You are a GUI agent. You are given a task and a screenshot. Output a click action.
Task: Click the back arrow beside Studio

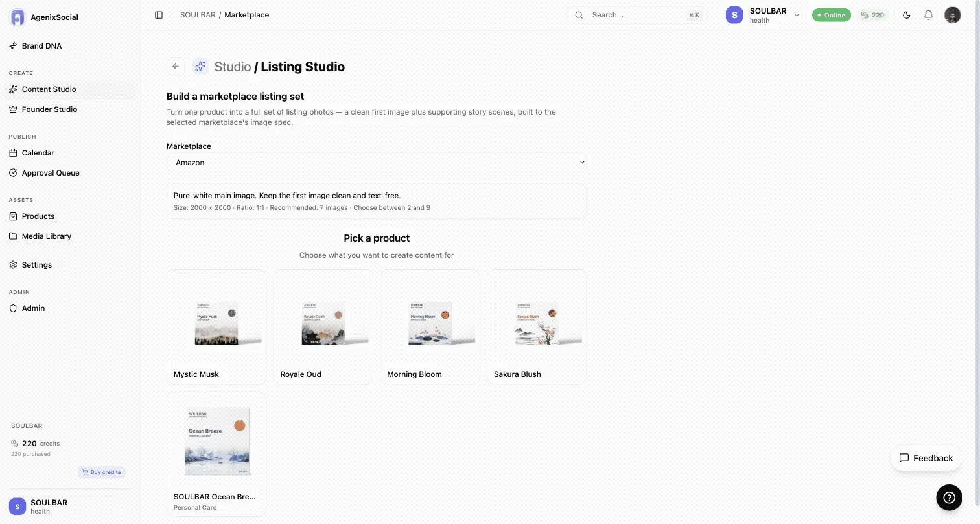pos(176,67)
